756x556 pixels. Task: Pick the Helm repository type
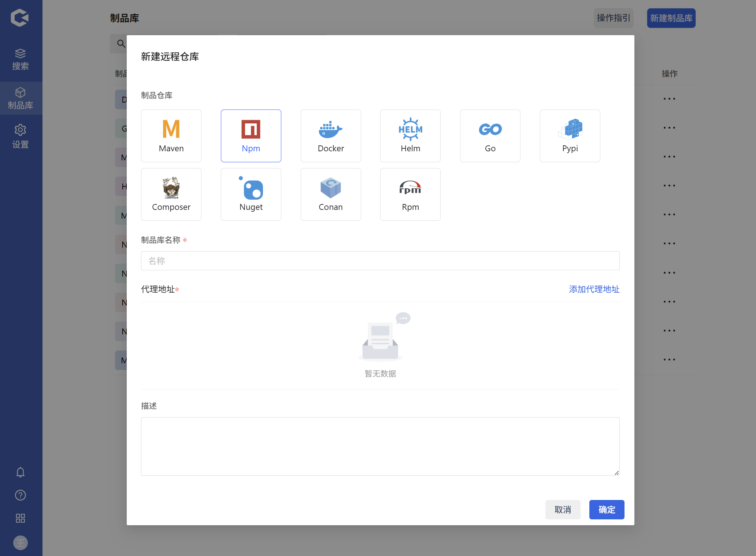410,136
